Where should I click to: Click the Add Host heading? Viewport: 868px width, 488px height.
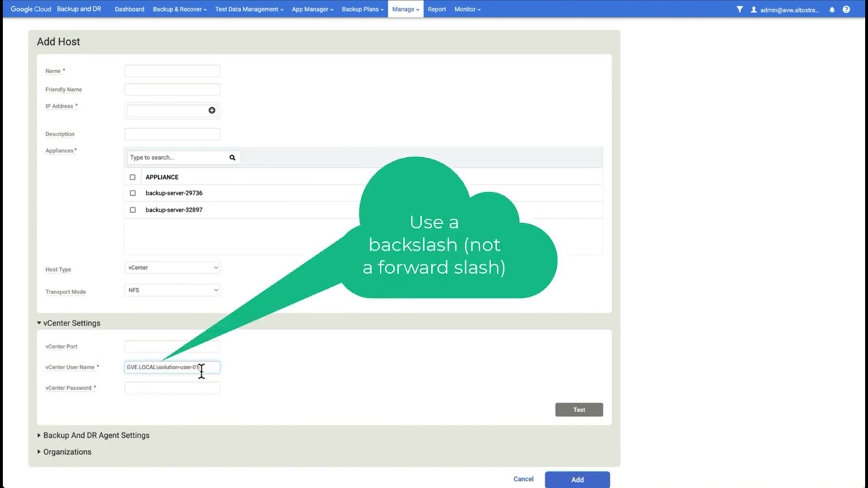click(x=58, y=42)
